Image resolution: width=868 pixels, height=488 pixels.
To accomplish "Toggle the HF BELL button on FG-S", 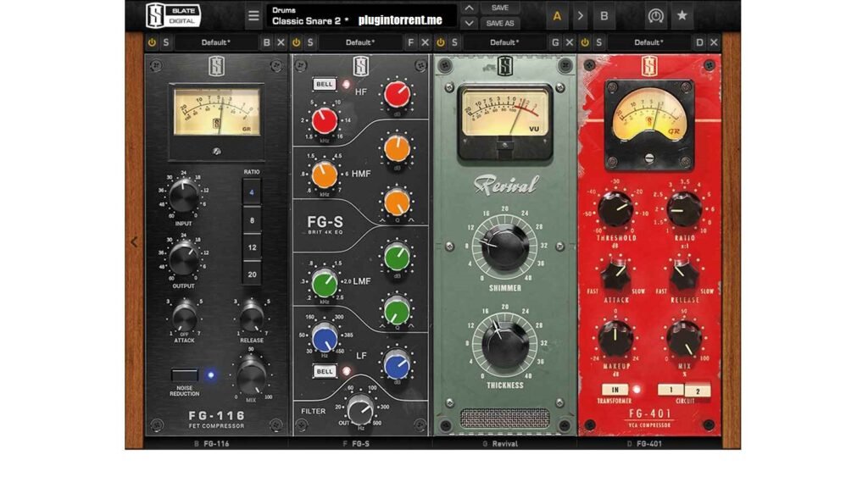I will 325,84.
